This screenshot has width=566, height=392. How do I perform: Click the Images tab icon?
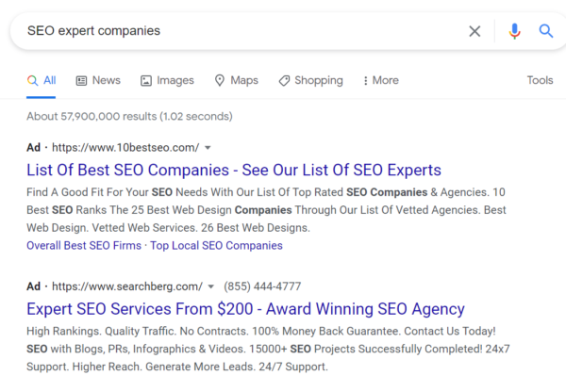pyautogui.click(x=146, y=81)
